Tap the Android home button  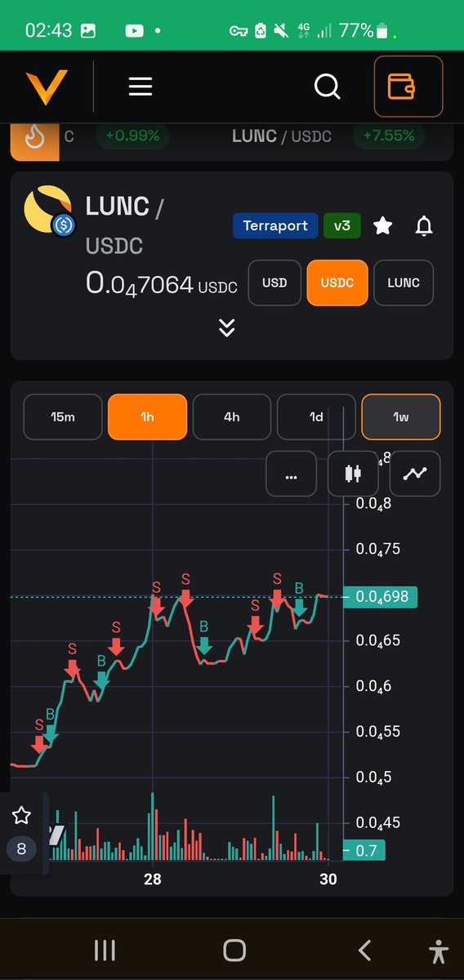(x=234, y=950)
